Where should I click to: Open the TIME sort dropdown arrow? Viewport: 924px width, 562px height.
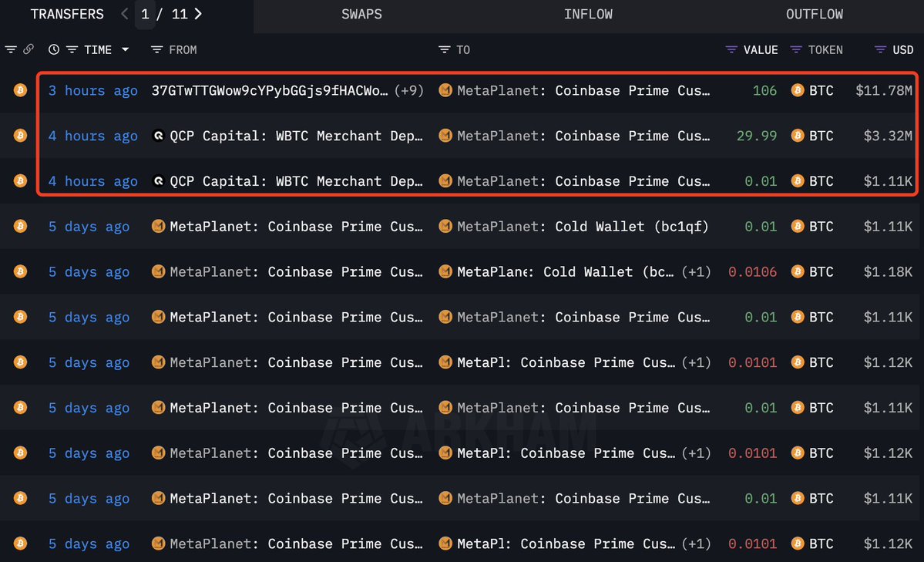coord(124,49)
